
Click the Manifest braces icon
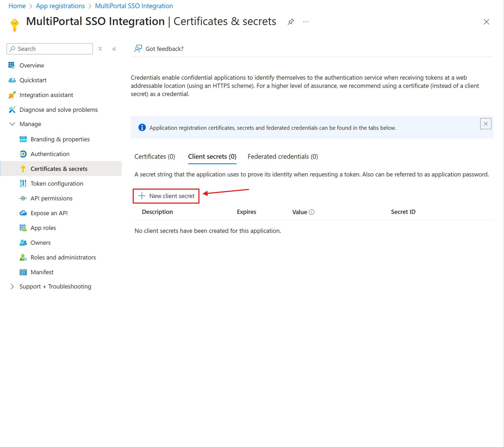click(23, 272)
